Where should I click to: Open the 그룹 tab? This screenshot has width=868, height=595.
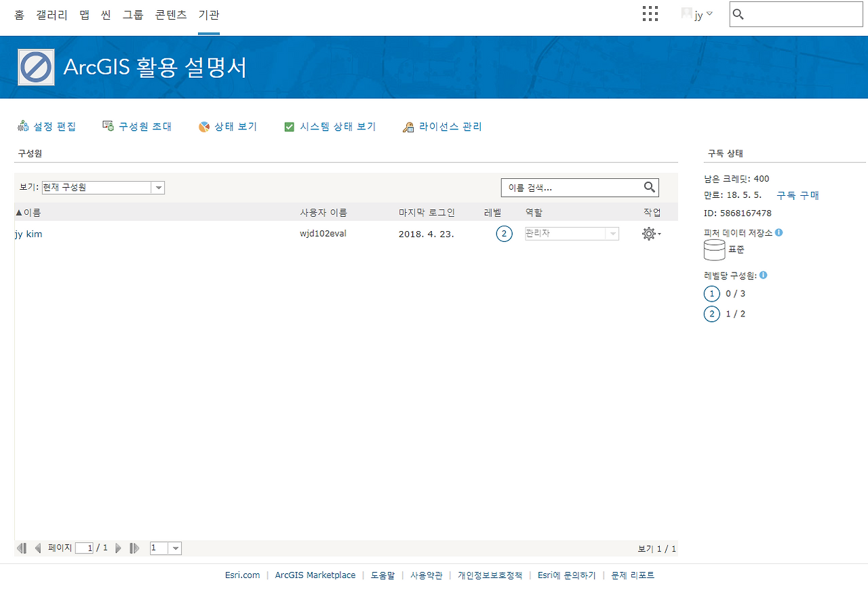pos(133,14)
